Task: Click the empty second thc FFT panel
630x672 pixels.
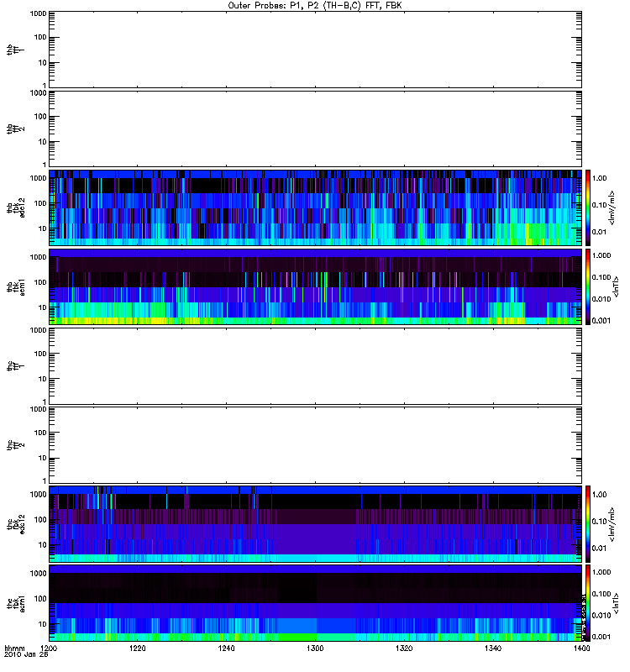Action: [315, 445]
